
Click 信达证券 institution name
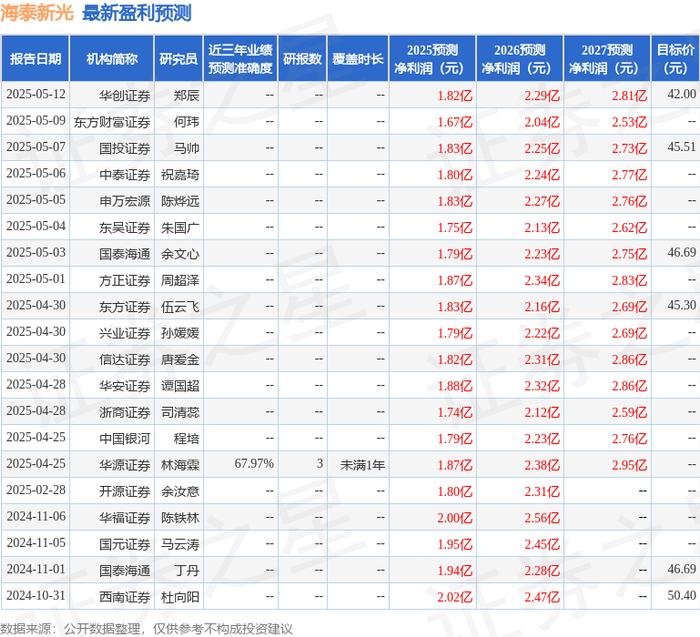(x=125, y=359)
